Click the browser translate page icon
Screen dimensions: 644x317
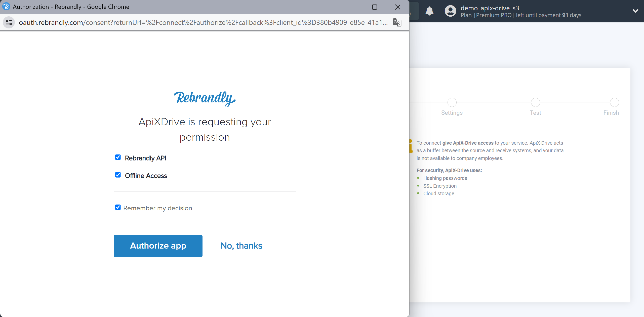coord(397,23)
